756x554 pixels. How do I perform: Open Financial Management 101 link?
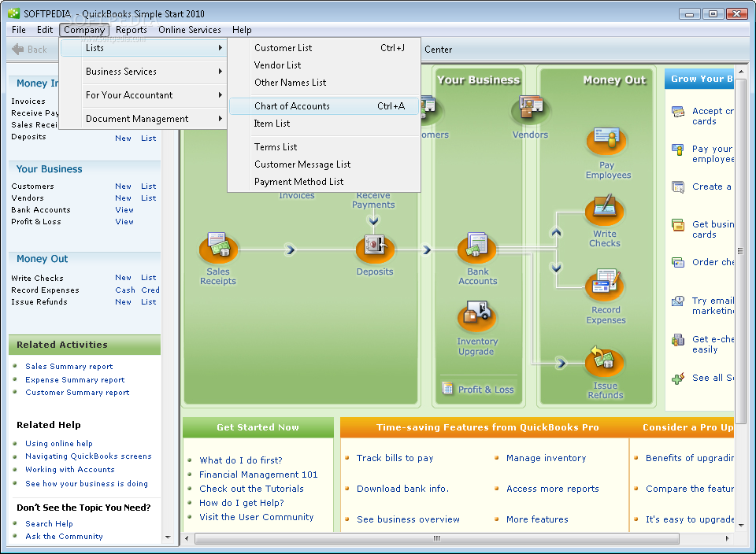[x=258, y=475]
